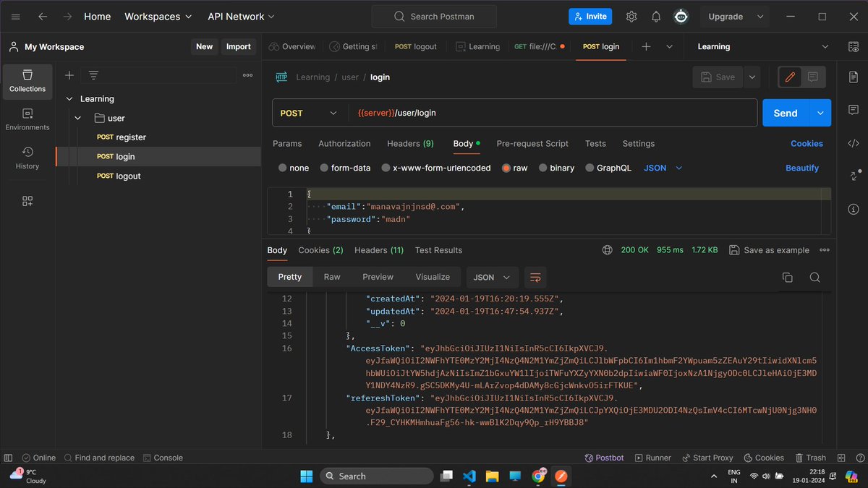
Task: Open Visual Studio Code from taskbar
Action: pyautogui.click(x=468, y=476)
